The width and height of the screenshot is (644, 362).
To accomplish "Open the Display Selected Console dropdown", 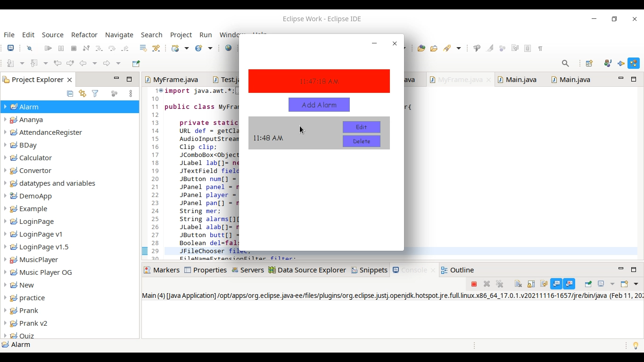I will click(612, 284).
